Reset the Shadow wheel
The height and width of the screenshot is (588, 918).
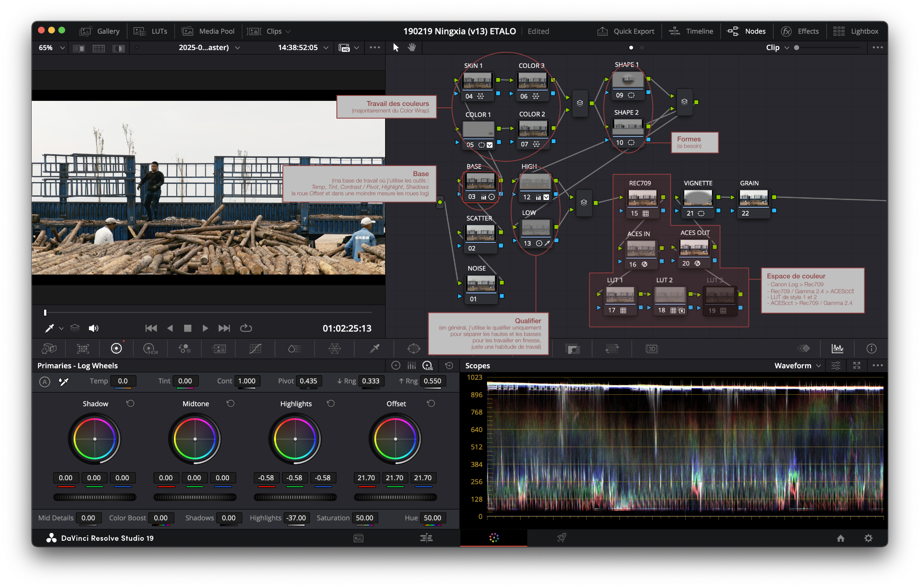point(130,404)
